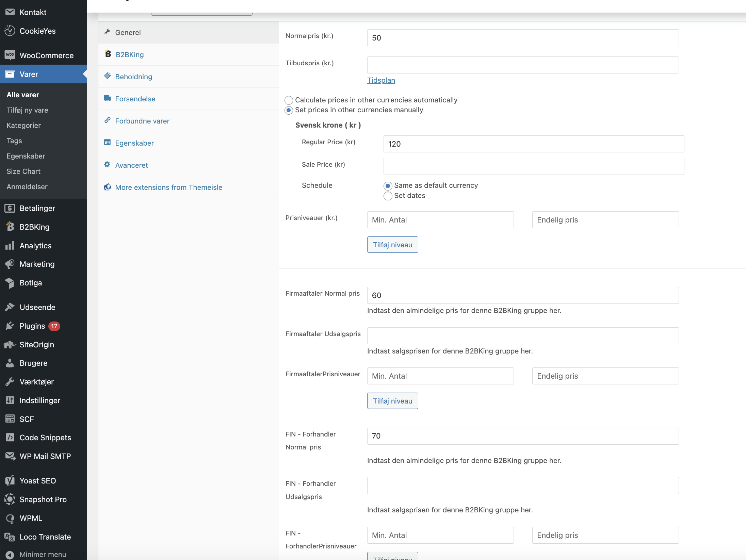This screenshot has height=560, width=746.
Task: Select Calculate prices in other currencies automatically
Action: [289, 100]
